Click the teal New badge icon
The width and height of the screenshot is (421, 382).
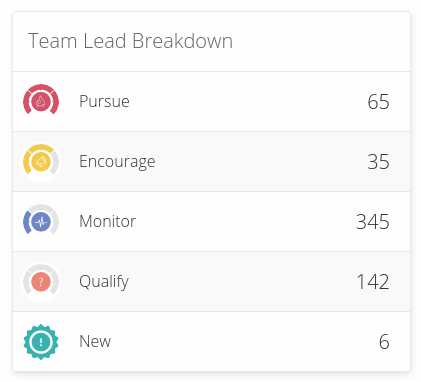tap(41, 342)
